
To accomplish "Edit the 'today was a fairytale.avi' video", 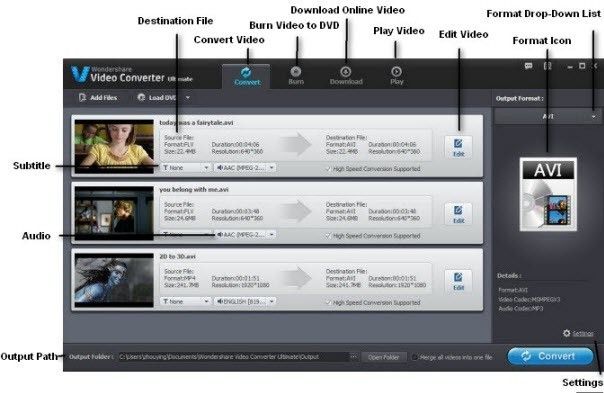I will pos(458,148).
